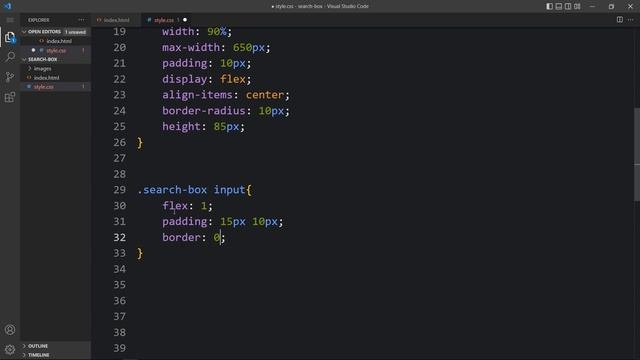Click the 'width' property on line 19
Screen dimensions: 640x360
178,32
